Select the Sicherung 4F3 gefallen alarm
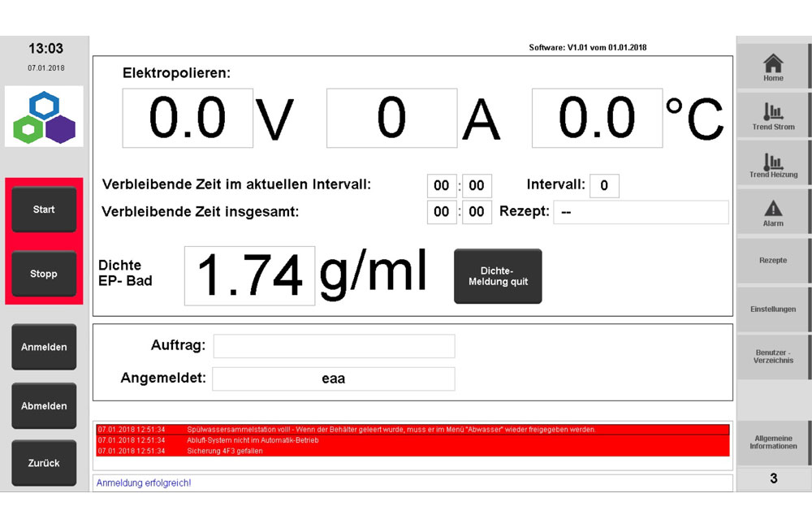Screen dimensions: 812x528 [412, 452]
